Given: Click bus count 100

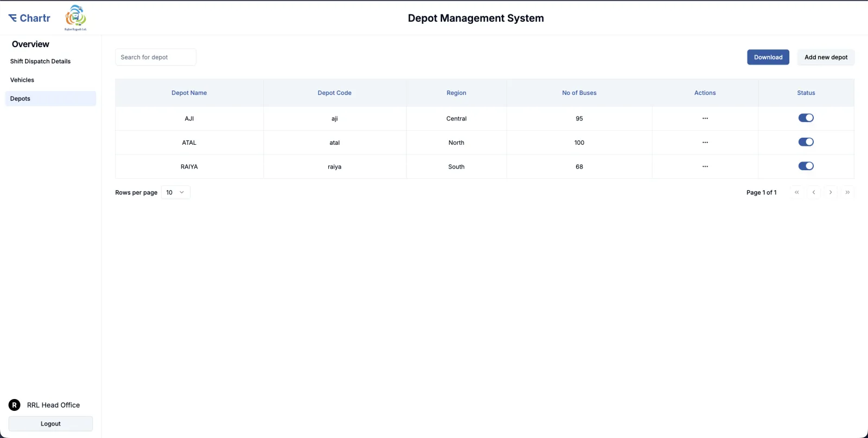Looking at the screenshot, I should tap(579, 143).
